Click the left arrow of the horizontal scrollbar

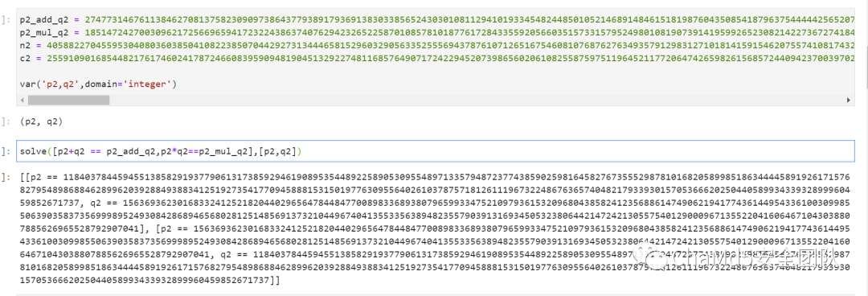coord(23,101)
